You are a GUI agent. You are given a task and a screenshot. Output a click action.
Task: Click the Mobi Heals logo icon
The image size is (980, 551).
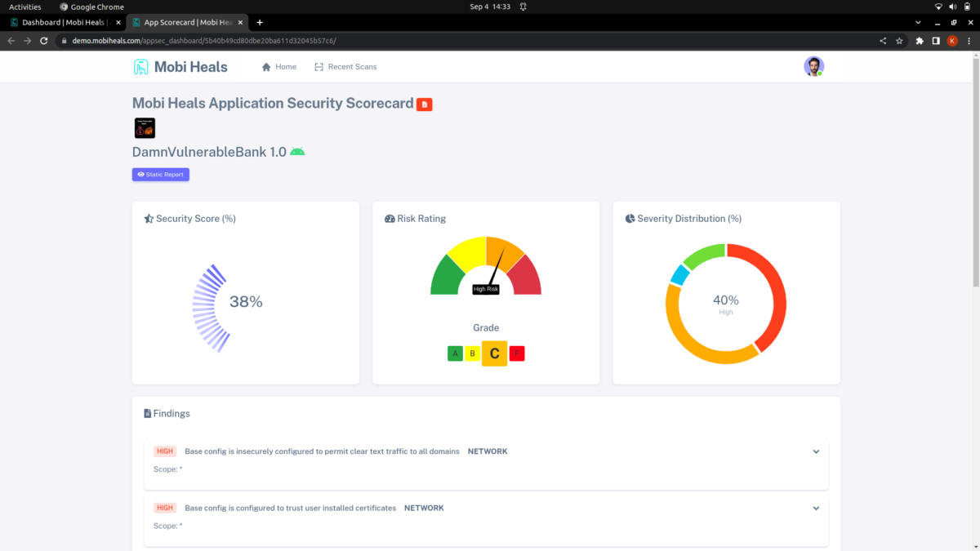pos(141,67)
